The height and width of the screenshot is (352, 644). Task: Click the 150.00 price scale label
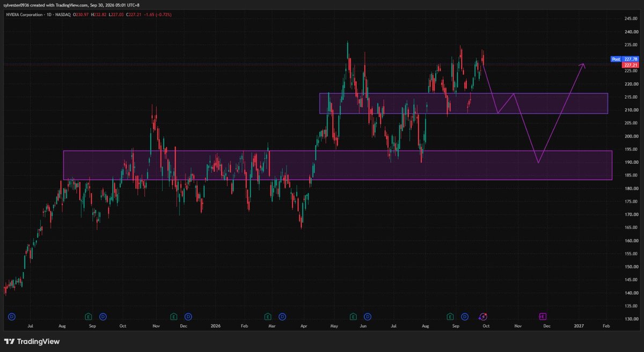tap(631, 267)
